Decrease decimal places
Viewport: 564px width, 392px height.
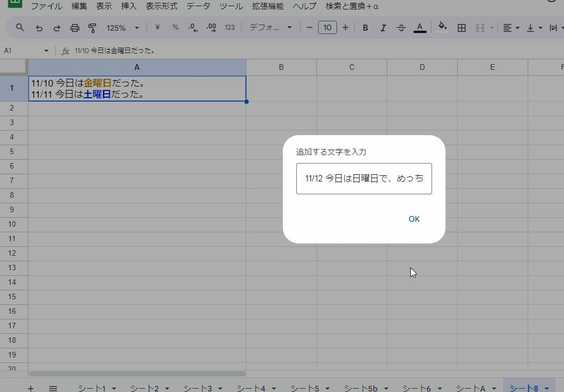click(193, 28)
